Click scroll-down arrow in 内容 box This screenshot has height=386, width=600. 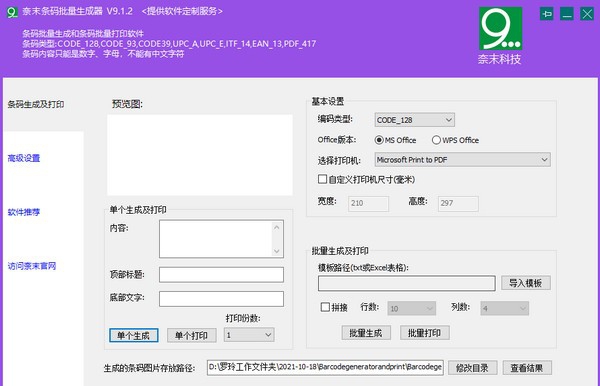277,251
